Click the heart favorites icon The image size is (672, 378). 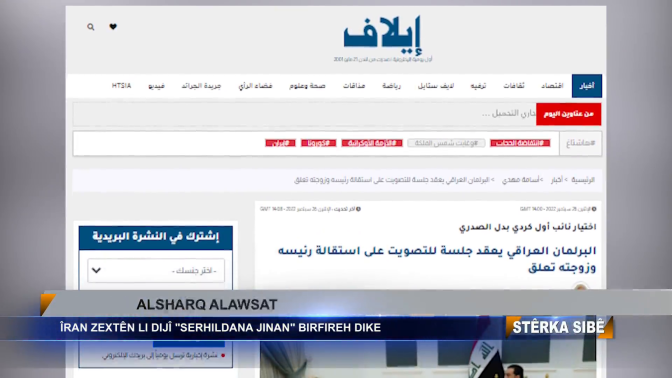click(113, 27)
